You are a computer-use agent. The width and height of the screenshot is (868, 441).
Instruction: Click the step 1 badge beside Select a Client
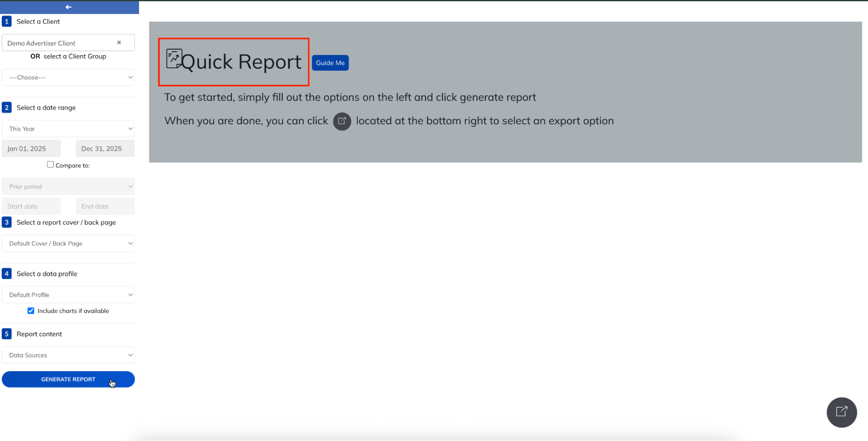click(7, 21)
